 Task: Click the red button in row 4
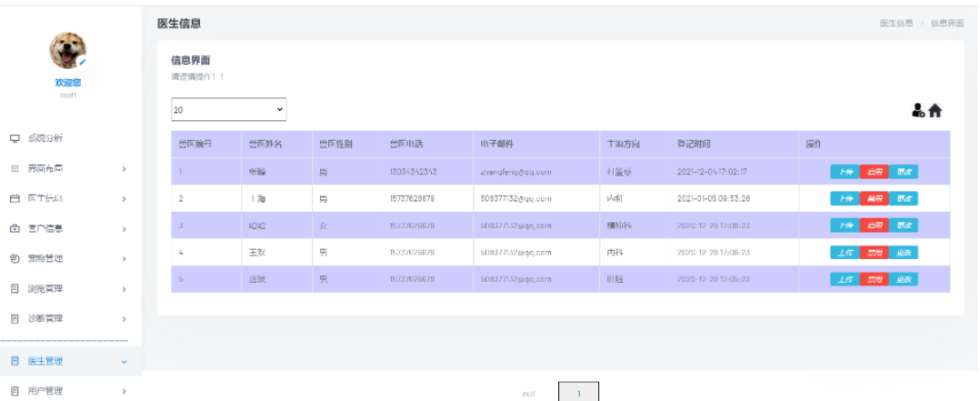pos(875,253)
